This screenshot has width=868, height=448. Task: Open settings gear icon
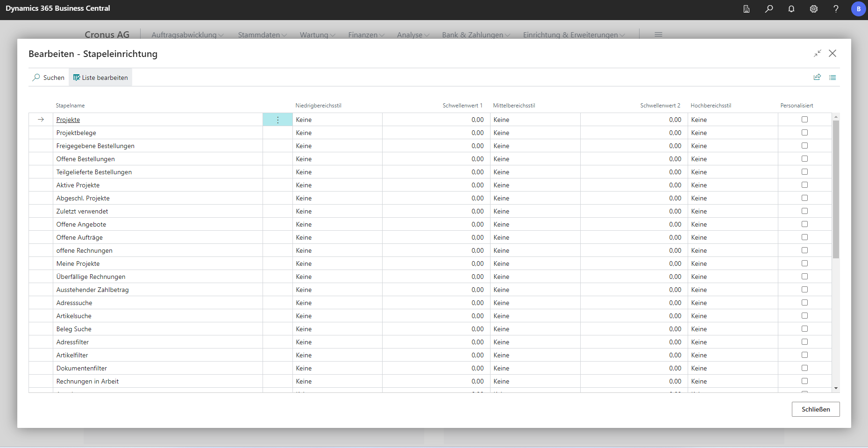click(x=813, y=9)
